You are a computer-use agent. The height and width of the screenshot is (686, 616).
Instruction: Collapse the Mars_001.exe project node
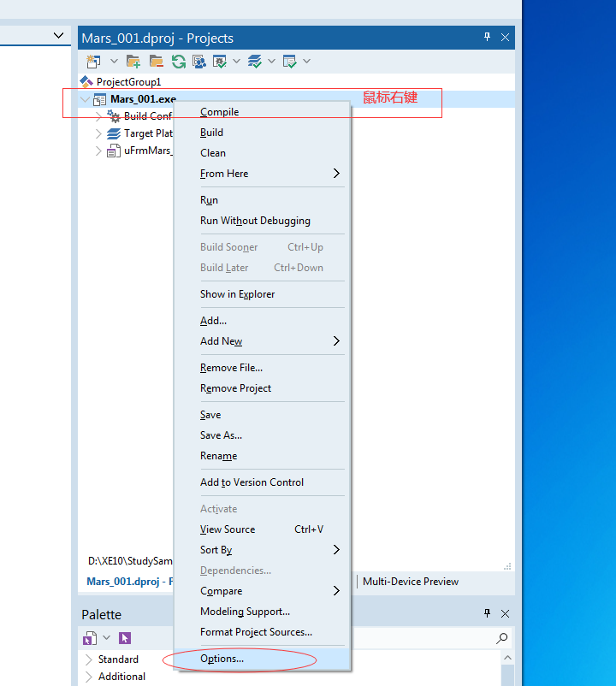(x=85, y=99)
